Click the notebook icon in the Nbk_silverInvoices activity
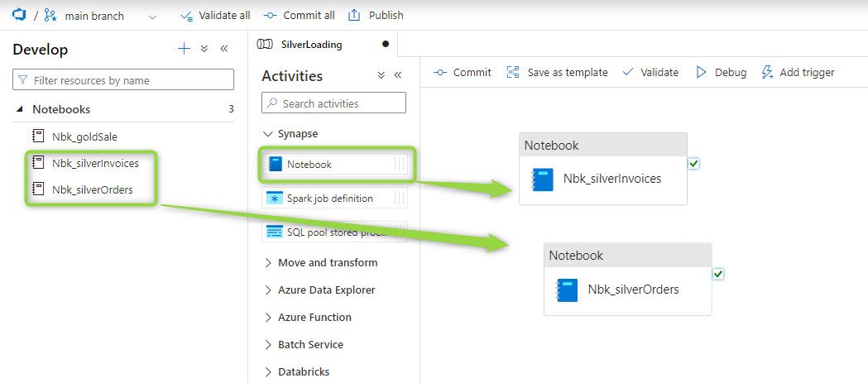 coord(542,180)
